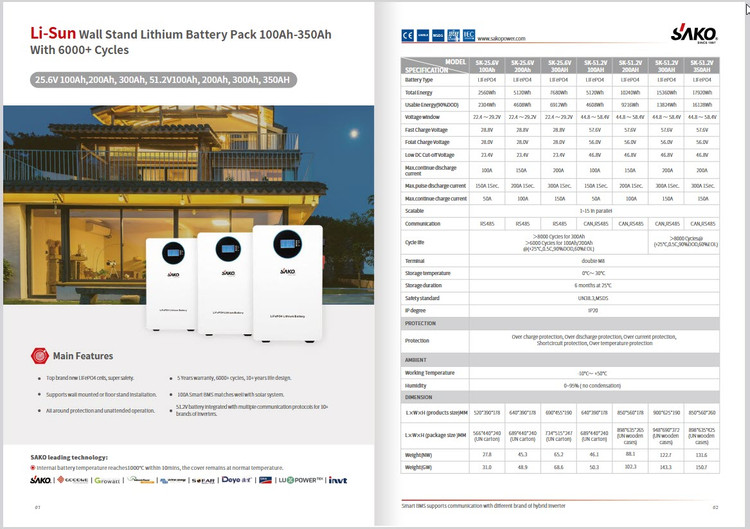The width and height of the screenshot is (750, 529).
Task: Click the CE certification badge
Action: coord(407,36)
